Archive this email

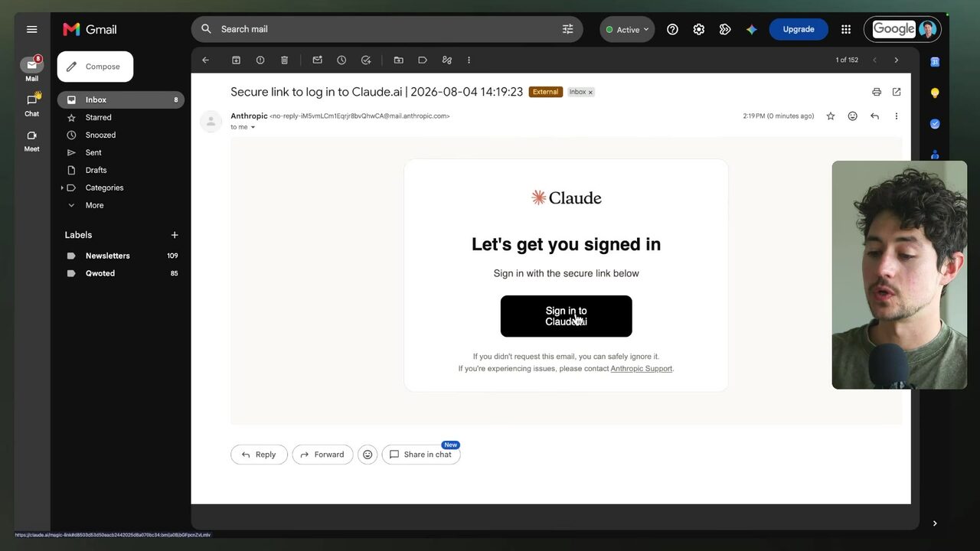(x=236, y=60)
